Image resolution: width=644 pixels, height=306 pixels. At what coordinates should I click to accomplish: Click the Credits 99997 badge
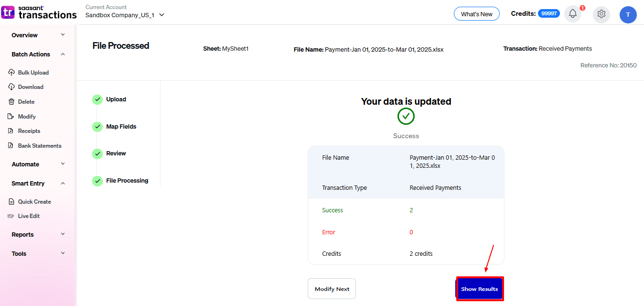click(548, 14)
